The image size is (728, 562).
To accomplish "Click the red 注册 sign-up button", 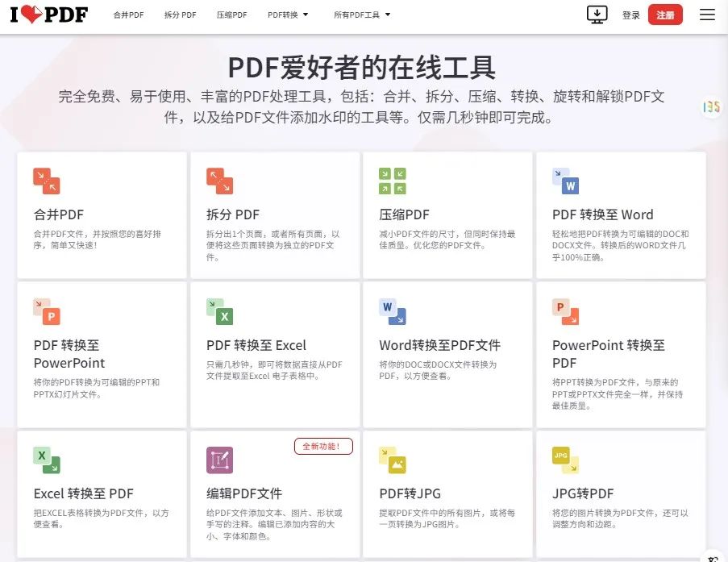I will click(x=665, y=15).
